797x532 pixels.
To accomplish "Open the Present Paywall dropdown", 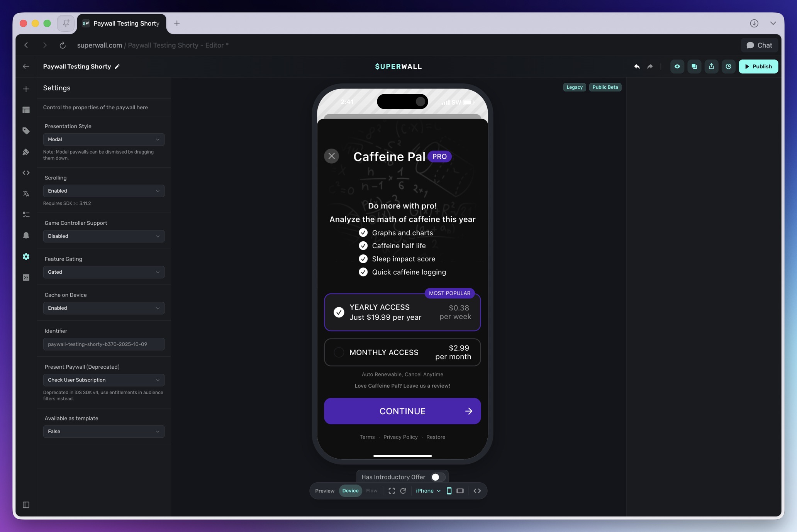I will (104, 380).
